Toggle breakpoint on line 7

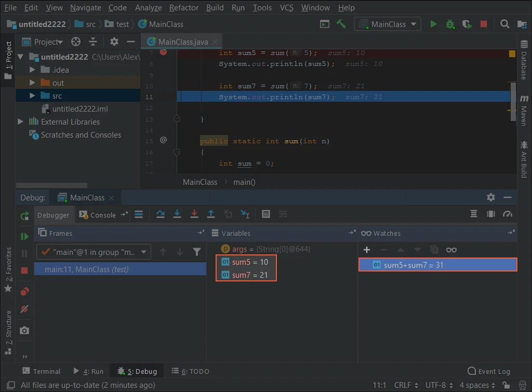163,52
